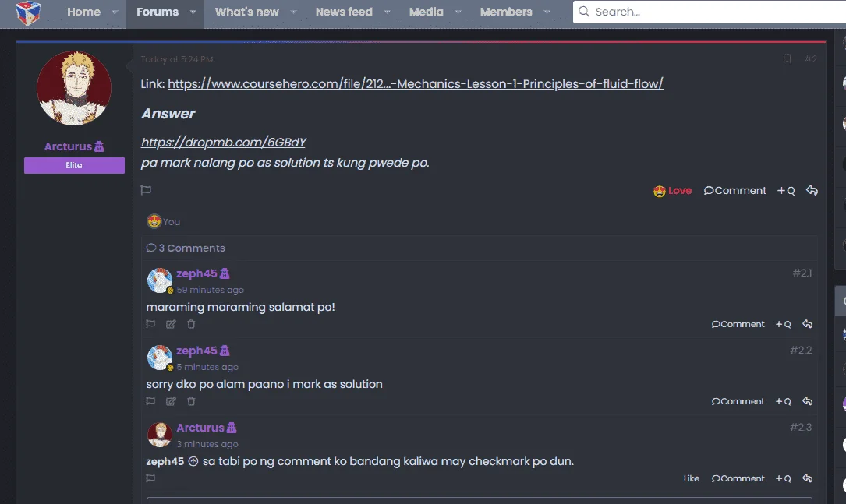Click the site logo cube icon
Image resolution: width=846 pixels, height=504 pixels.
[27, 12]
